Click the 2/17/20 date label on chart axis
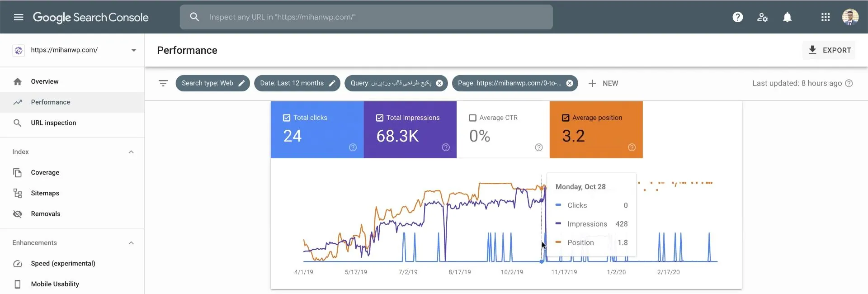The height and width of the screenshot is (294, 868). pyautogui.click(x=669, y=272)
